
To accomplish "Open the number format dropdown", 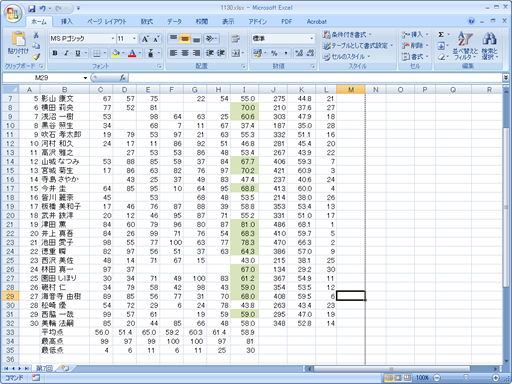I will (311, 39).
